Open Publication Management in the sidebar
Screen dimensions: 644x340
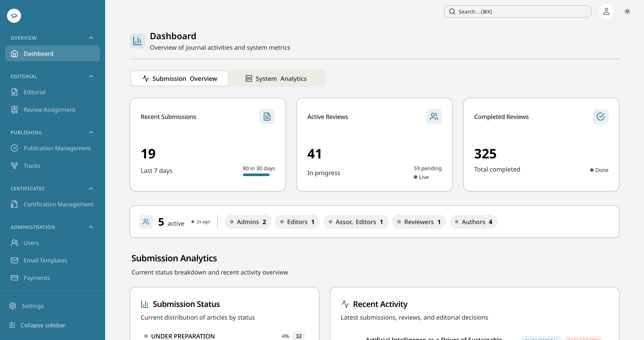click(x=53, y=148)
